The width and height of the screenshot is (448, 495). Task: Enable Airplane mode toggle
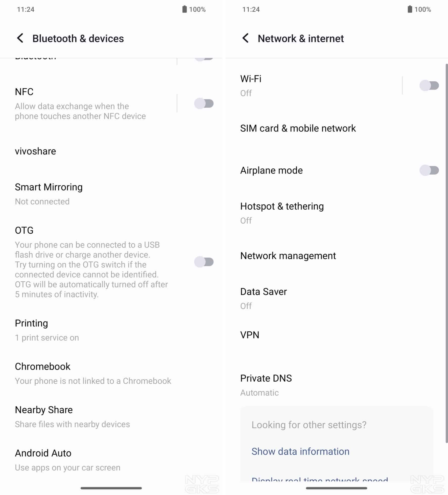(429, 171)
